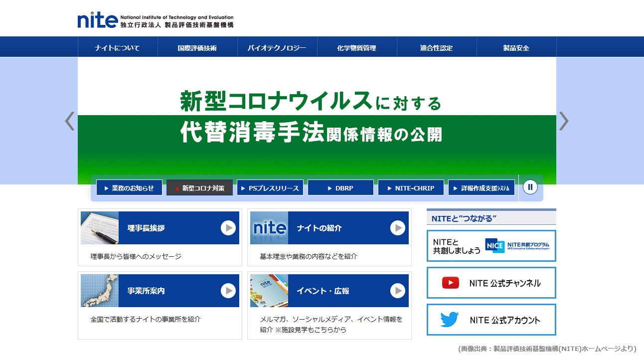The image size is (644, 362).
Task: Advance to the next banner slide
Action: click(563, 121)
